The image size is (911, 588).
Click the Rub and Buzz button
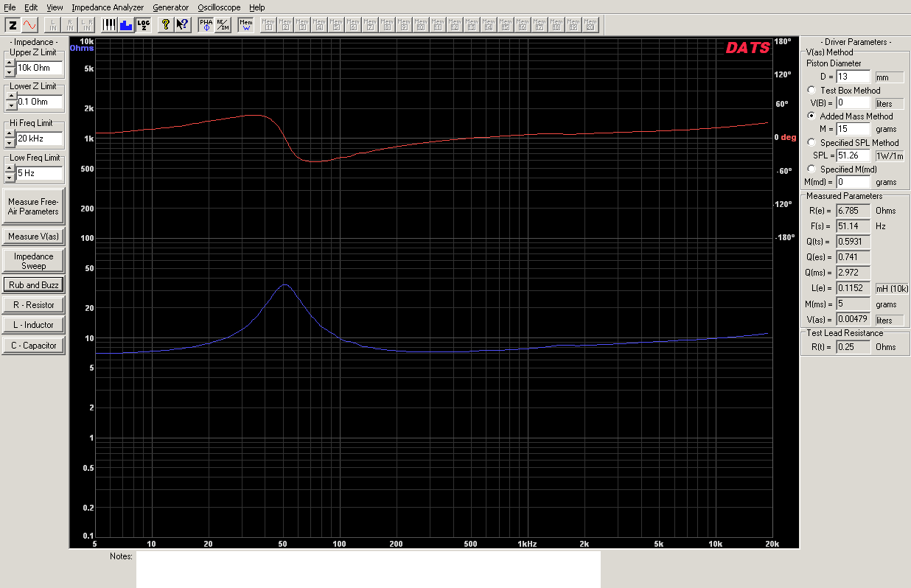pyautogui.click(x=33, y=284)
